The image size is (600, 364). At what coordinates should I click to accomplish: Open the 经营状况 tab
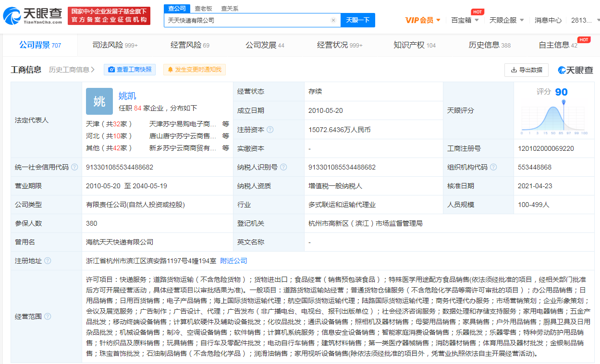coord(340,45)
